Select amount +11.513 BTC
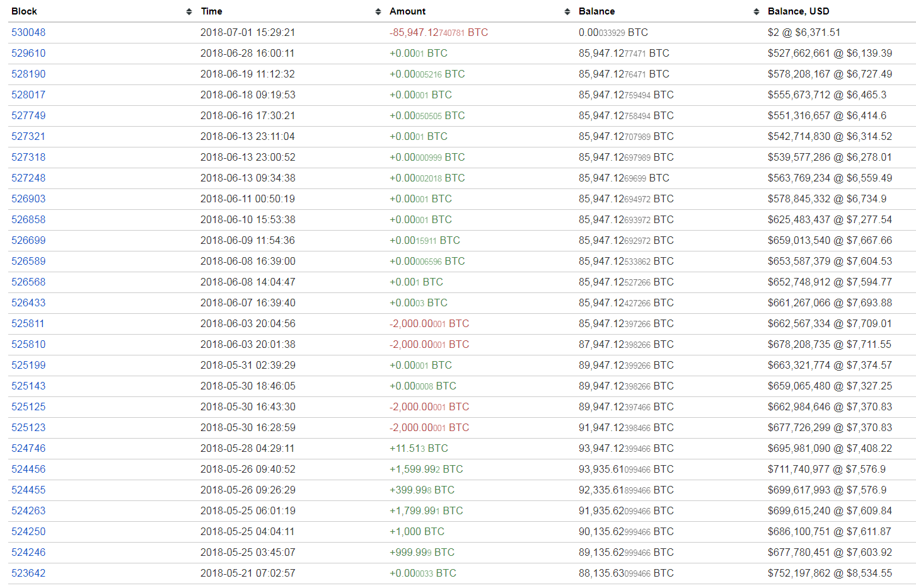916x588 pixels. (419, 449)
